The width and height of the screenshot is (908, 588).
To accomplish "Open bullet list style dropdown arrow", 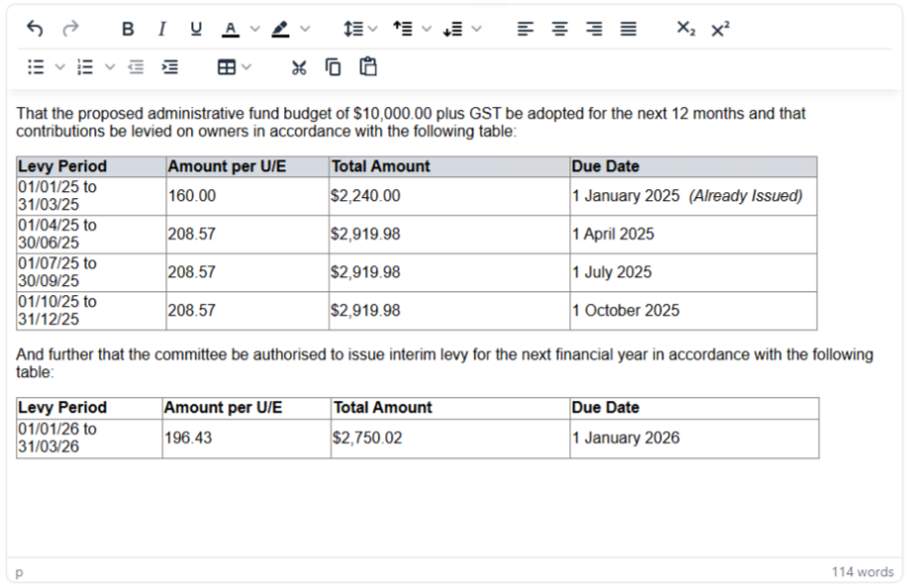I will [59, 67].
